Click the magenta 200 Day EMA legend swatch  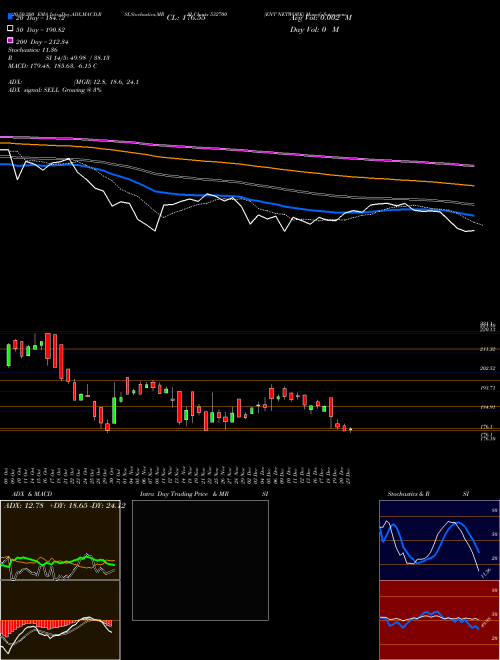11,41
